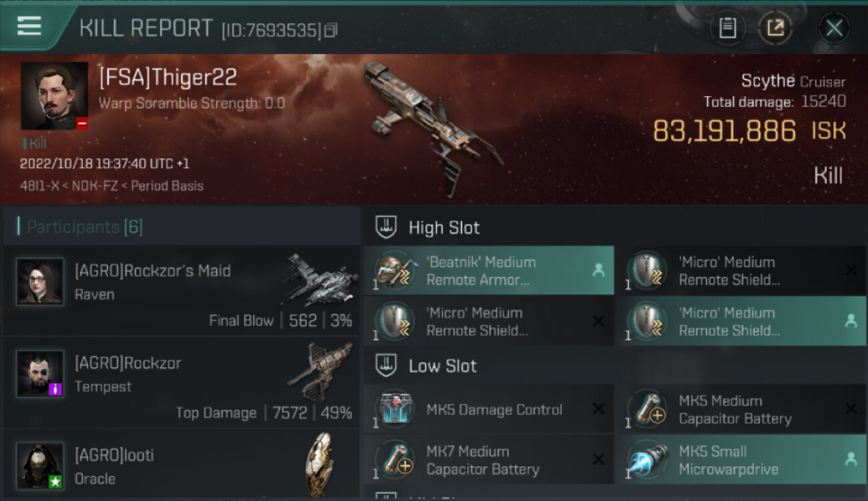The height and width of the screenshot is (501, 868).
Task: Select the MK7 Medium Capacitor Battery icon
Action: click(x=395, y=460)
